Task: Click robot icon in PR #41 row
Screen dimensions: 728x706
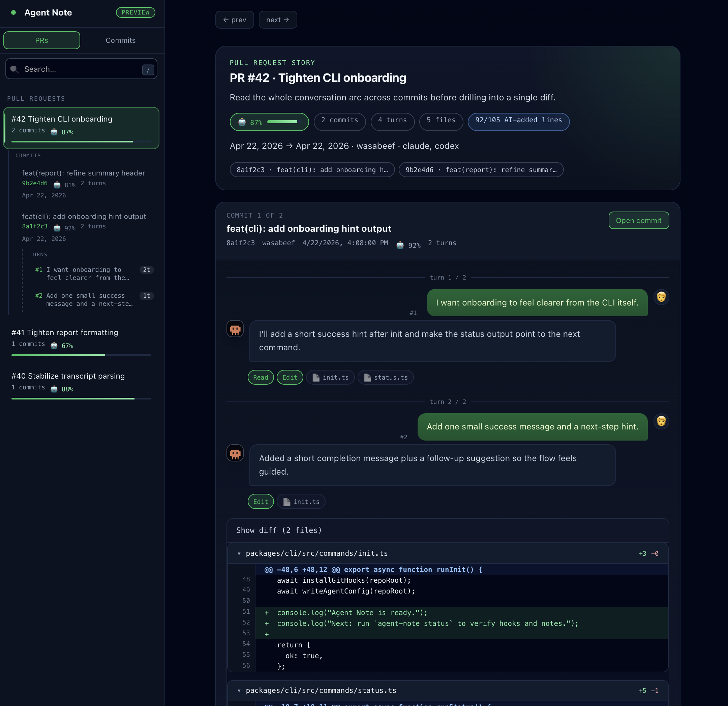Action: 54,346
